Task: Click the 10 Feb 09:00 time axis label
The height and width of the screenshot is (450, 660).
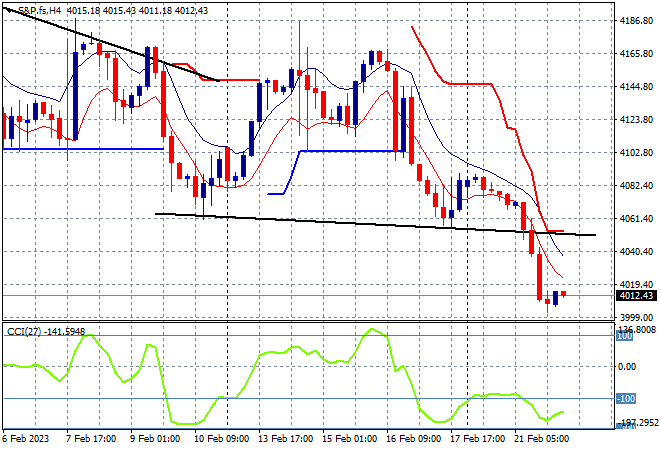Action: [221, 439]
